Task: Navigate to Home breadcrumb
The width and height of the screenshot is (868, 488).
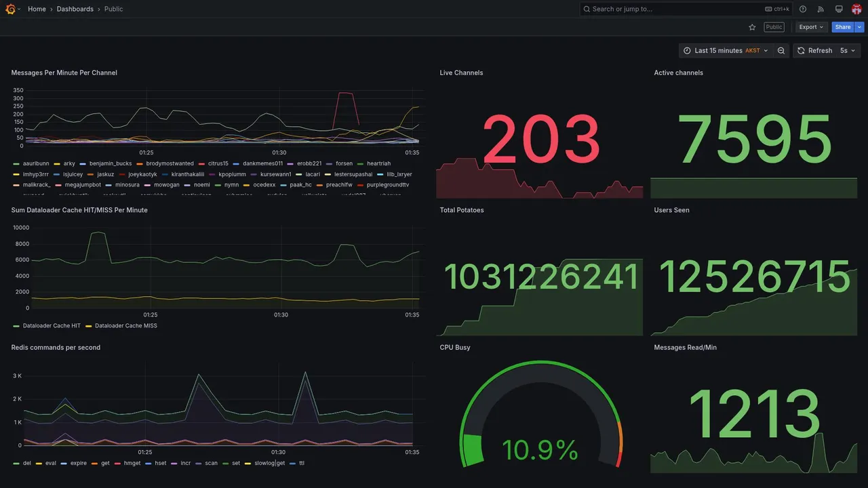Action: 37,9
